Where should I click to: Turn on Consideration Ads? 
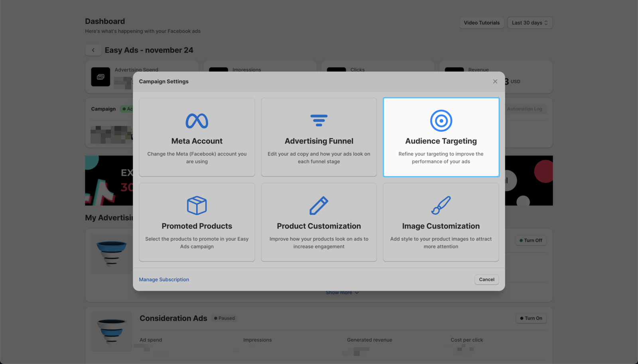coord(531,318)
